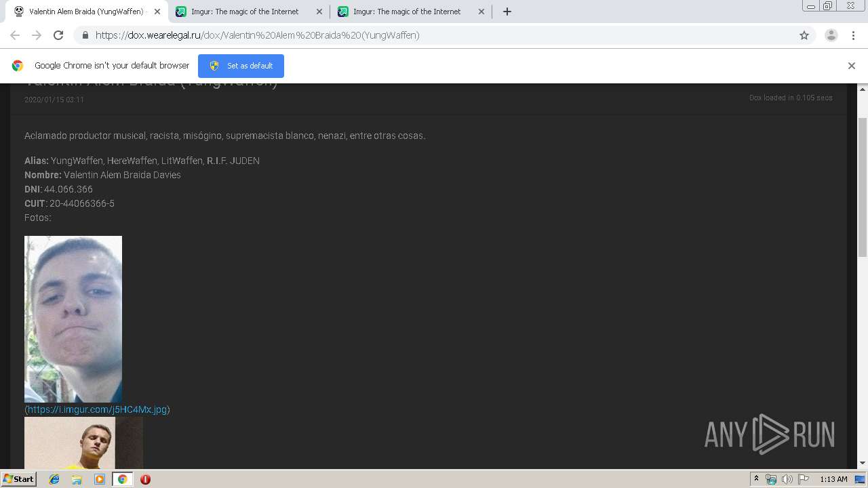Open the volume speaker tray icon
868x488 pixels.
pos(787,479)
